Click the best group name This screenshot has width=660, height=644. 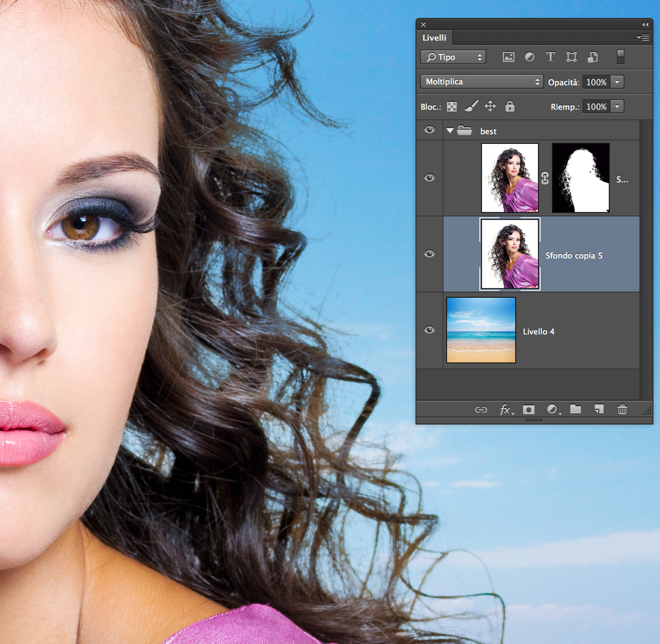[488, 131]
